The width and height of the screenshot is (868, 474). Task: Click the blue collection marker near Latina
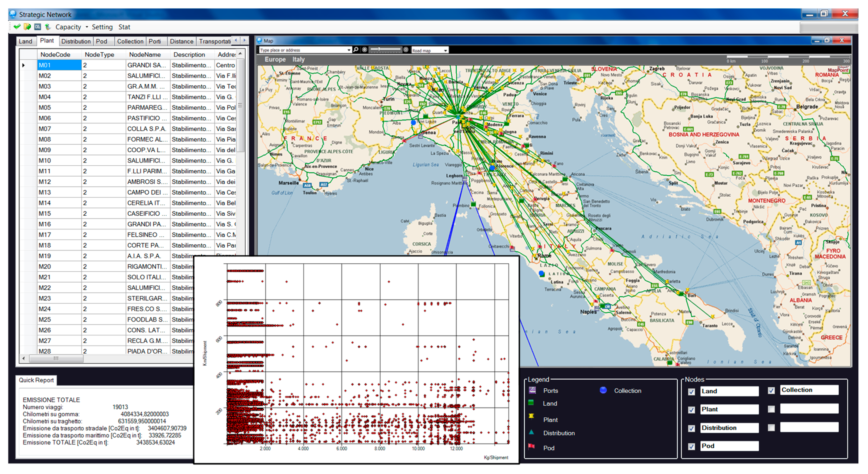tap(541, 273)
